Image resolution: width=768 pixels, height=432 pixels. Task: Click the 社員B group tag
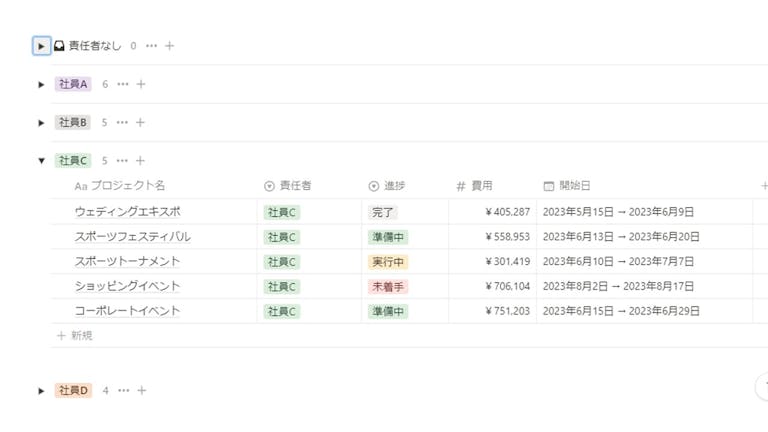click(72, 122)
